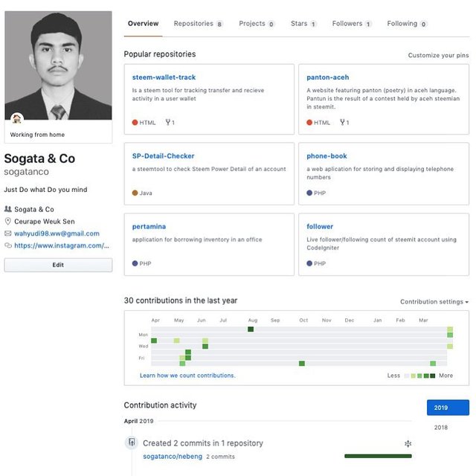Screen dimensions: 476x476
Task: Click the Customize your pins link
Action: pyautogui.click(x=438, y=56)
